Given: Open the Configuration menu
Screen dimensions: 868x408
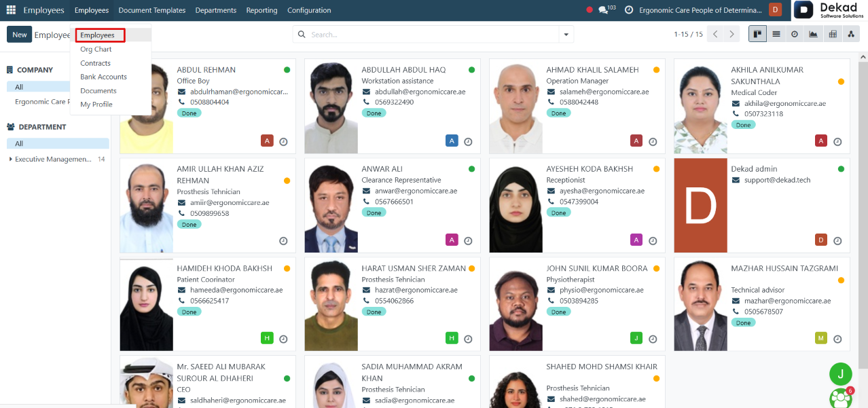Looking at the screenshot, I should 309,10.
